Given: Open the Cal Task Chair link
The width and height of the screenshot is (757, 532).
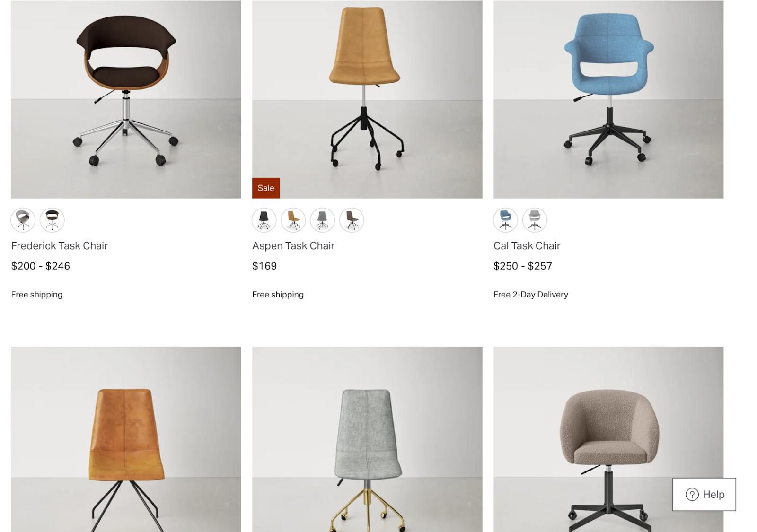Looking at the screenshot, I should click(527, 246).
